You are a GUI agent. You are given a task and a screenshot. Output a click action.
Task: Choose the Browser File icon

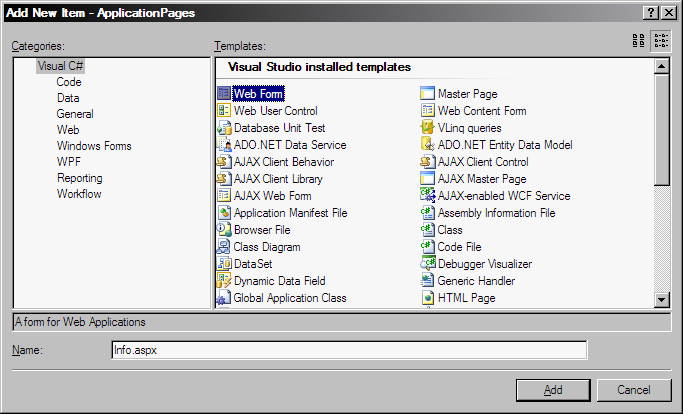[223, 229]
